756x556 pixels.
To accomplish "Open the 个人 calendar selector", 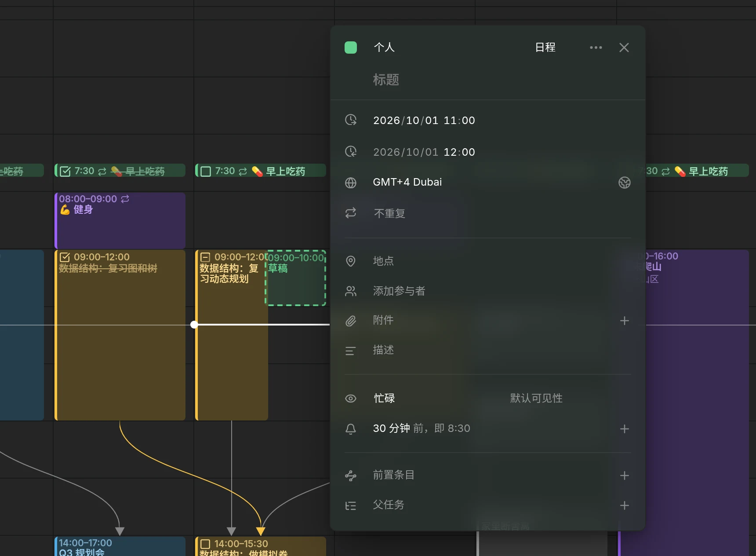I will pos(384,48).
